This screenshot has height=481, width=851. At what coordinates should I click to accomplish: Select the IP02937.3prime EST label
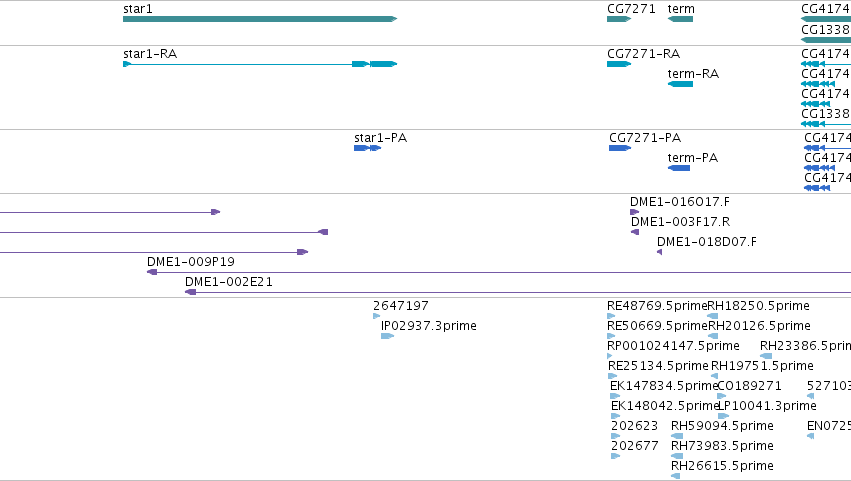pyautogui.click(x=429, y=326)
